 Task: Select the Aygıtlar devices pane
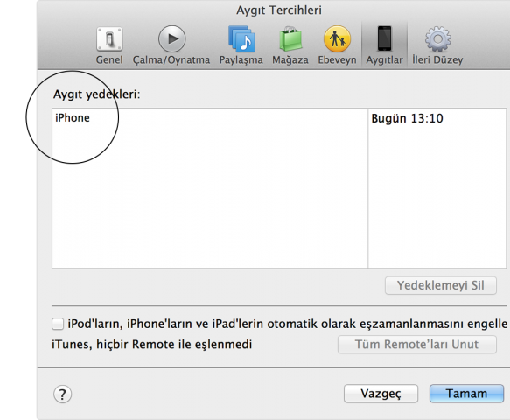pyautogui.click(x=384, y=45)
